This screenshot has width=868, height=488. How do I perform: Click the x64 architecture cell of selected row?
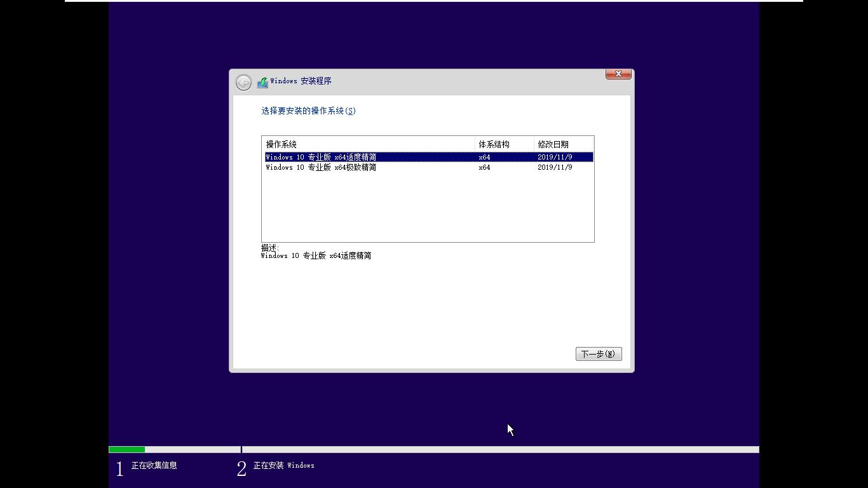pyautogui.click(x=484, y=156)
